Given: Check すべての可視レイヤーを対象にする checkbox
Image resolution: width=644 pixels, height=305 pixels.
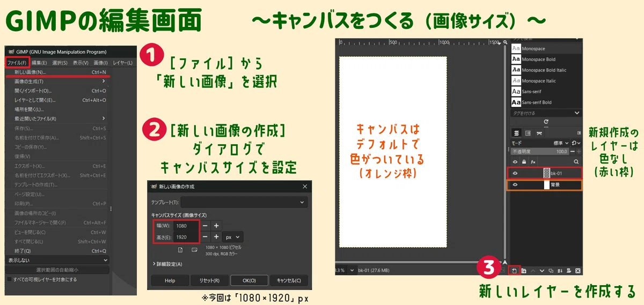Looking at the screenshot, I should tap(9, 279).
